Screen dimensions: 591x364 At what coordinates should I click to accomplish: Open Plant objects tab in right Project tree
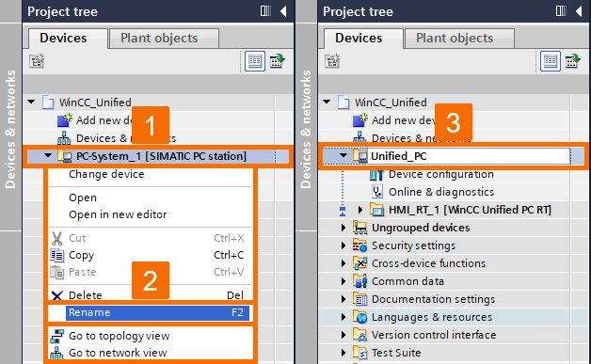(459, 38)
